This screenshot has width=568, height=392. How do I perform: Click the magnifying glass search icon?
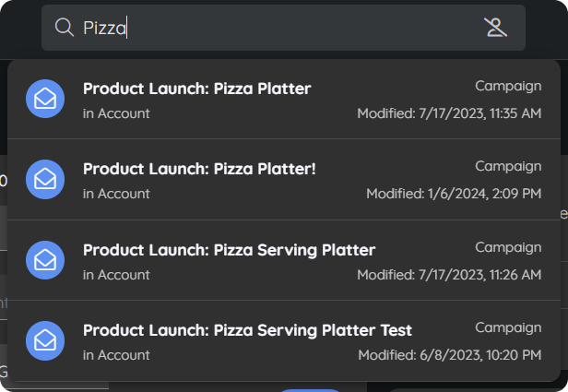click(x=65, y=28)
